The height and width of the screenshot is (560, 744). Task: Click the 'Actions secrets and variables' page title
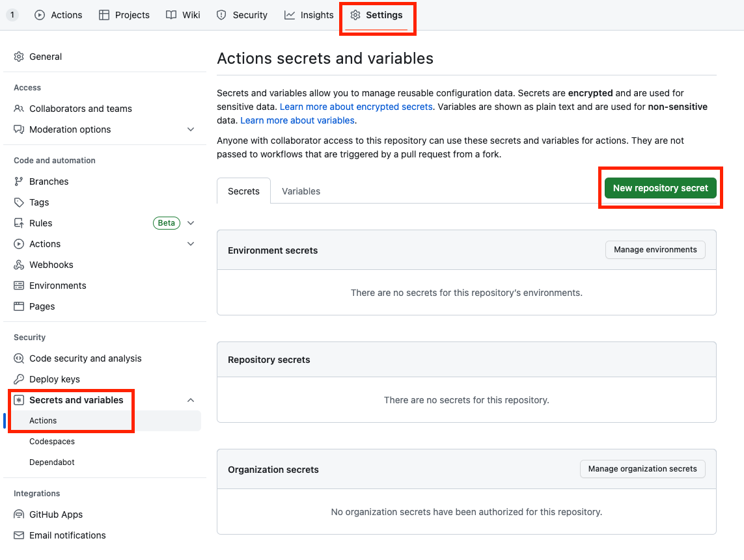pos(325,59)
